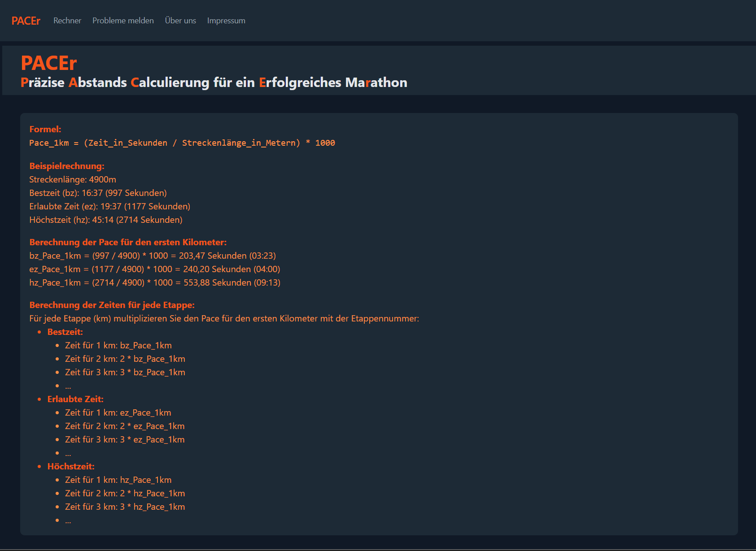The width and height of the screenshot is (756, 551).
Task: Click the Streckenlänge: 4900m line
Action: pyautogui.click(x=73, y=179)
